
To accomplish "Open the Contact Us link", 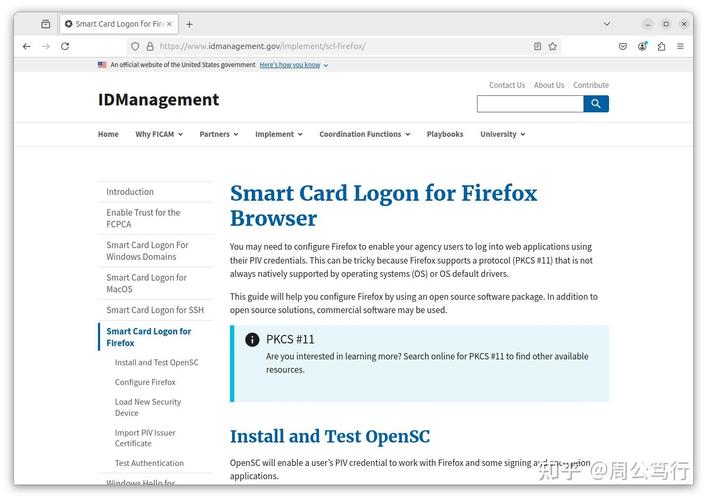I will click(x=507, y=85).
